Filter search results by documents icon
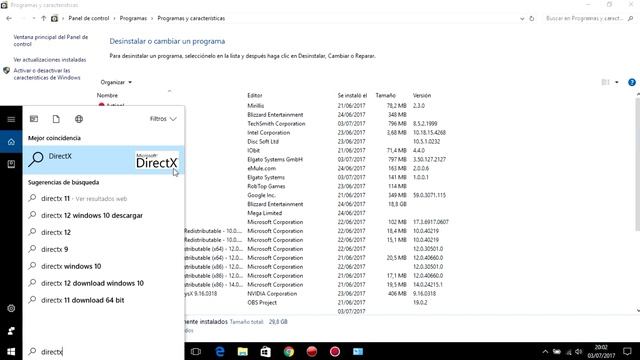 coord(56,119)
